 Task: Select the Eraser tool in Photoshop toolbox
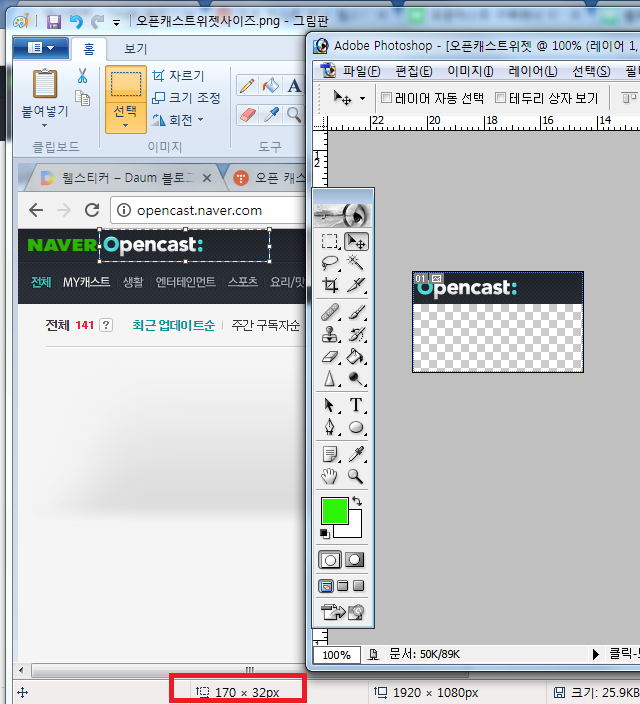pos(330,356)
